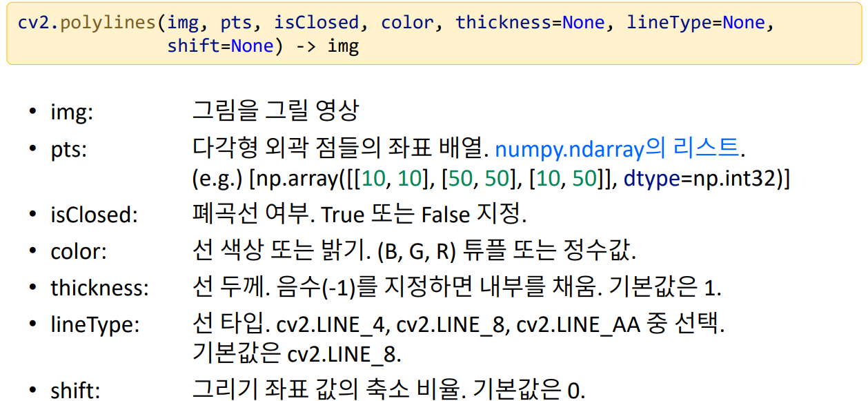Click the '그리기 좌표 값의 축소 비율' description
The height and width of the screenshot is (401, 868).
click(x=327, y=390)
